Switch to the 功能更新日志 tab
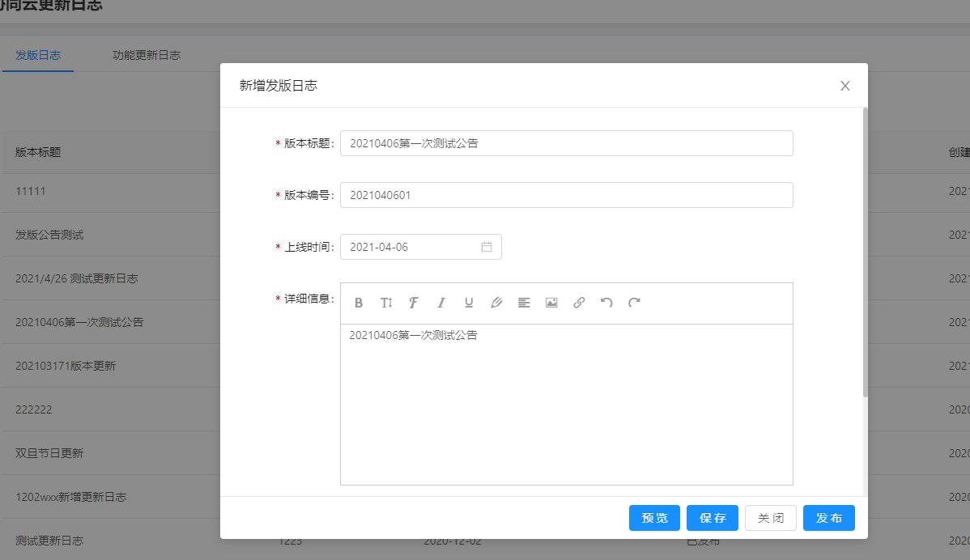Screen dimensions: 970x560 [x=147, y=55]
